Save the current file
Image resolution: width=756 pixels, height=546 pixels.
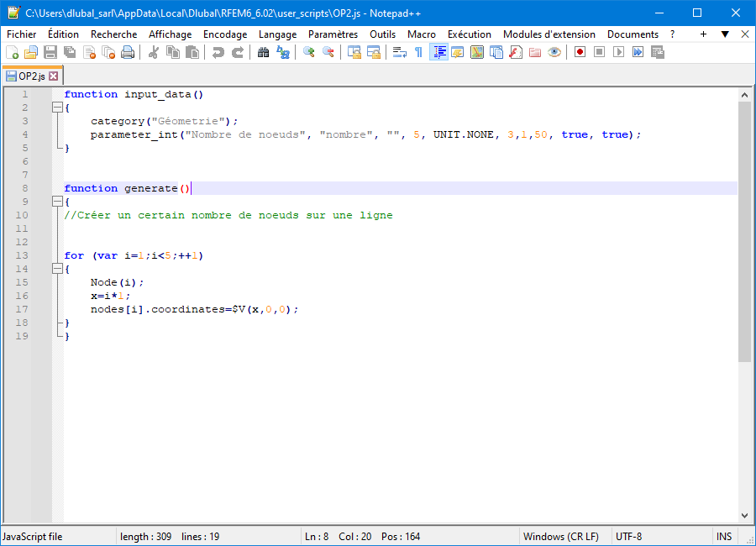[x=49, y=52]
